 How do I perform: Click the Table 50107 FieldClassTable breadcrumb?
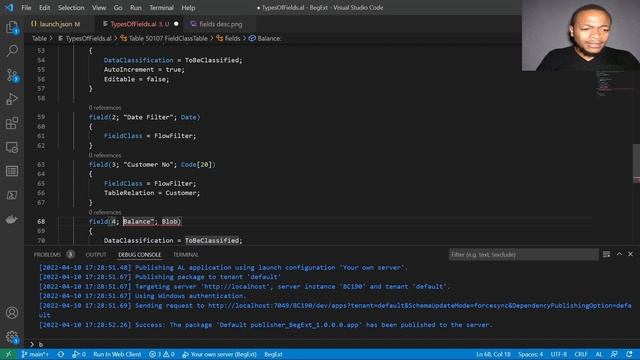pyautogui.click(x=164, y=38)
